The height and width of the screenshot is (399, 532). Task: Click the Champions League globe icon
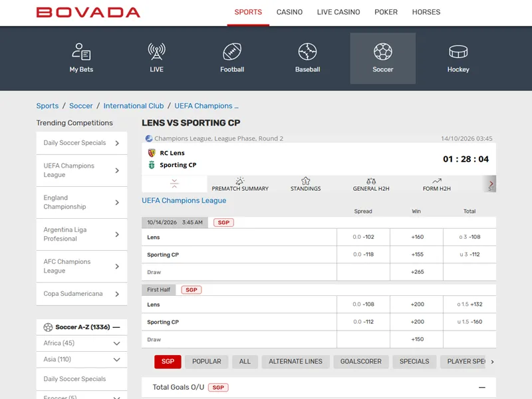click(x=148, y=138)
